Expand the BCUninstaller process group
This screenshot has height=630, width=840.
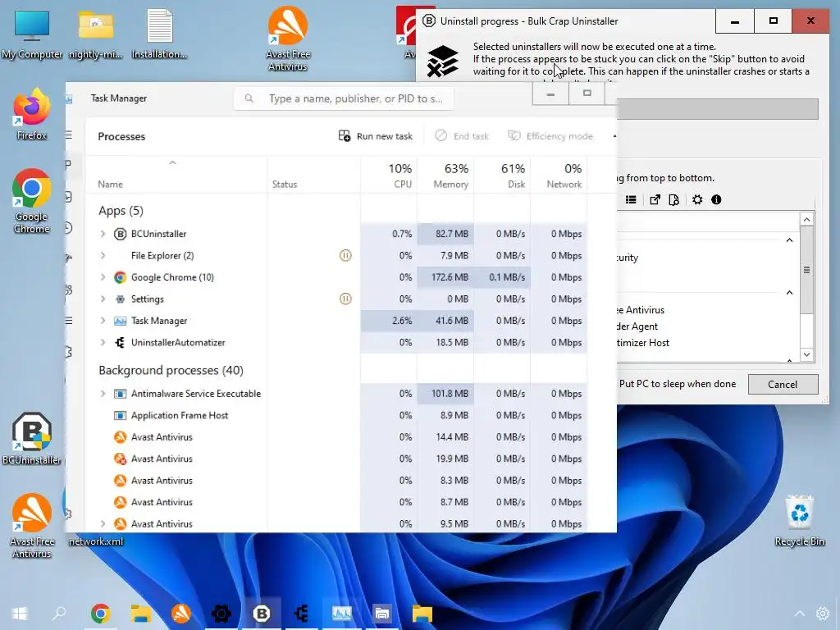(103, 234)
